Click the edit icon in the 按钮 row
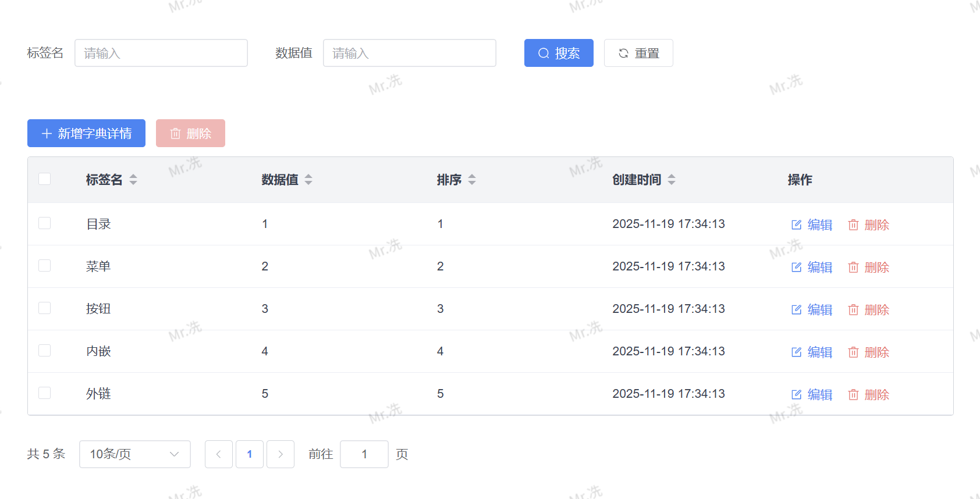This screenshot has width=980, height=499. pos(797,310)
